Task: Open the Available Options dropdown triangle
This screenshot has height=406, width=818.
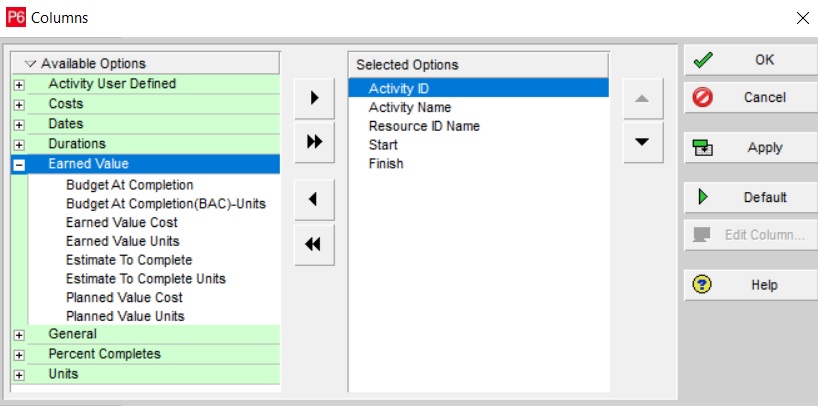Action: coord(31,64)
